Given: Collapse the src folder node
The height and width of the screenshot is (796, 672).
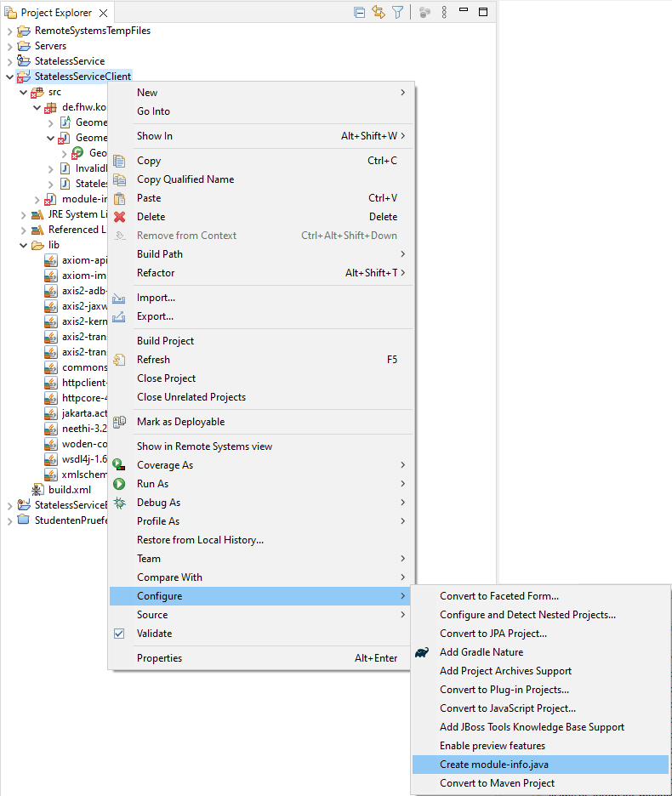Looking at the screenshot, I should 23,92.
